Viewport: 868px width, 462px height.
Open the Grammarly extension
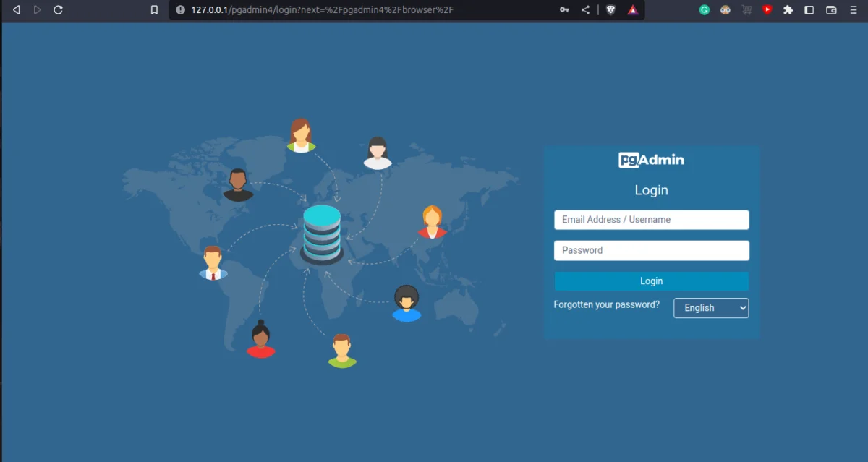point(705,10)
